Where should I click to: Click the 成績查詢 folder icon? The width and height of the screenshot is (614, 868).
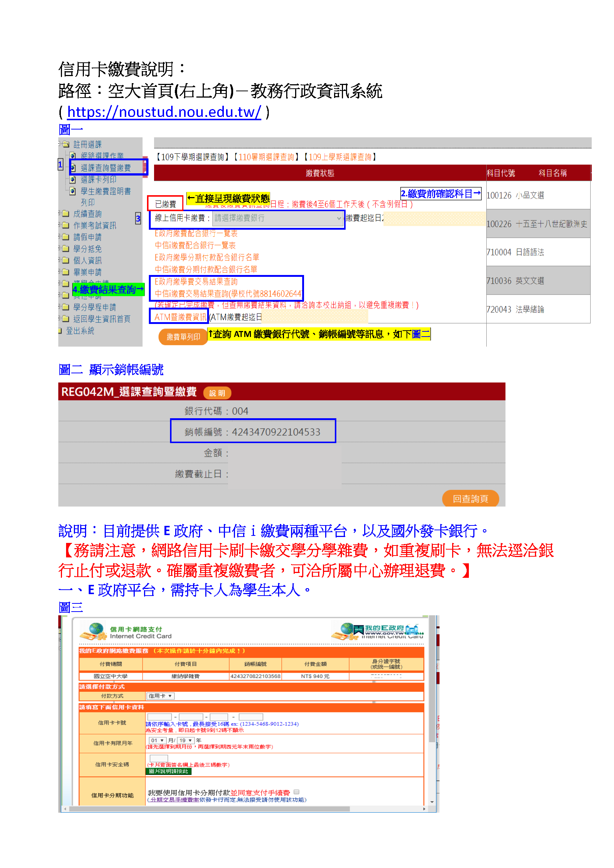[x=66, y=214]
